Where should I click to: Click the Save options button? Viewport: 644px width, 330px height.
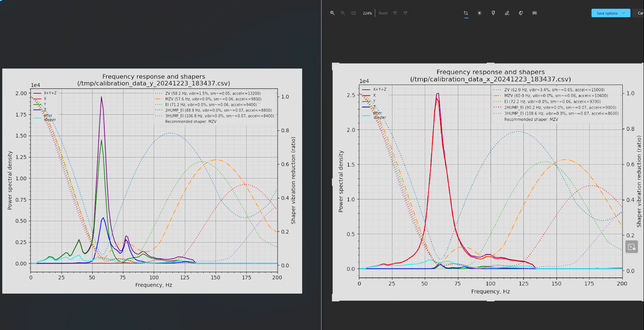click(607, 13)
